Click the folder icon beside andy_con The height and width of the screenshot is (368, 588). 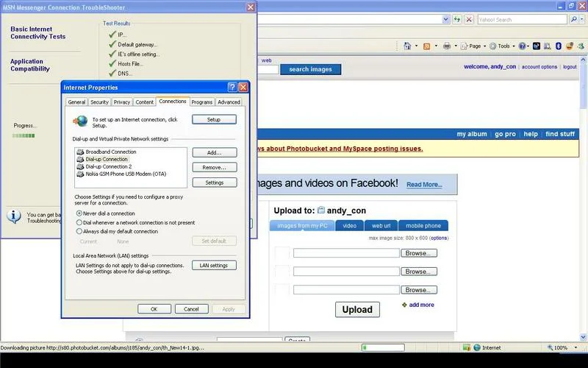[320, 210]
